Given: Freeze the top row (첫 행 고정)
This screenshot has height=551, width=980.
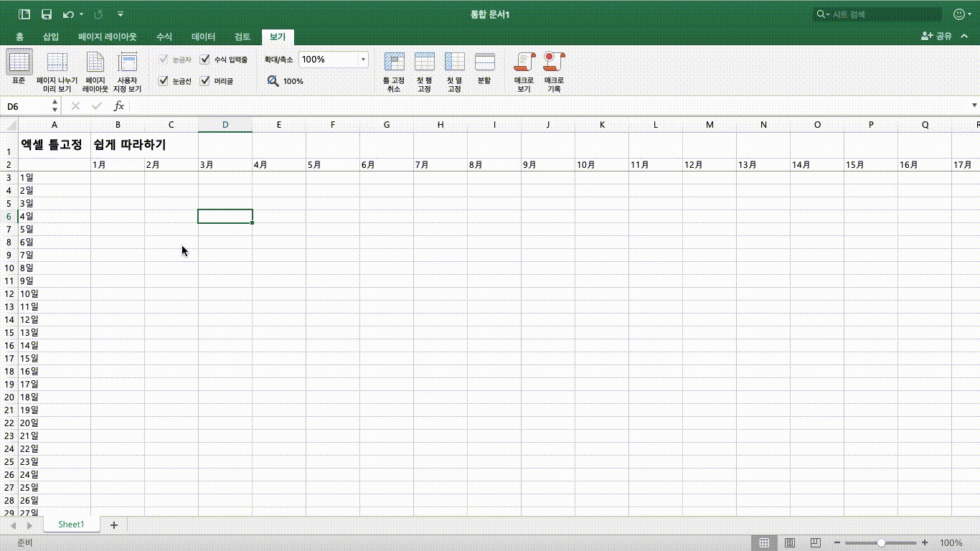Looking at the screenshot, I should 424,72.
